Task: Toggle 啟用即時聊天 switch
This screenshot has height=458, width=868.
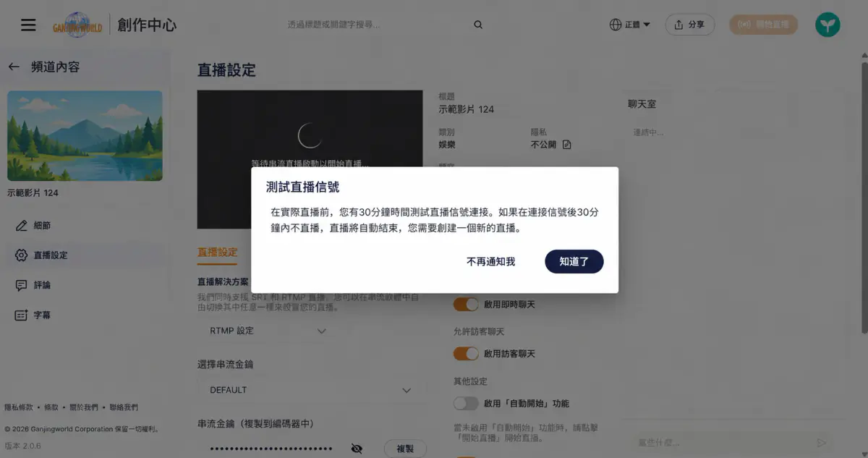Action: (466, 305)
